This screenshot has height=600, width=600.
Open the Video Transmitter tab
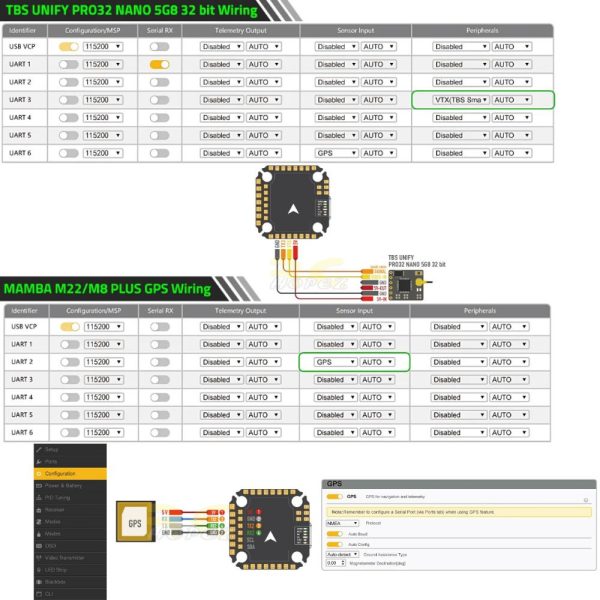(70, 558)
